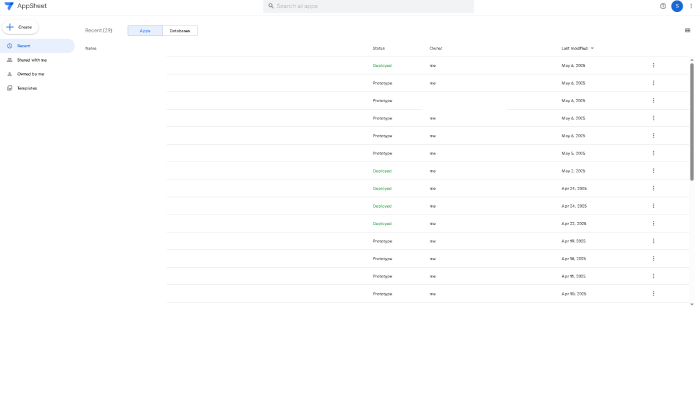700x394 pixels.
Task: Click owner 'me' in the Apr 10 row
Action: [x=433, y=294]
